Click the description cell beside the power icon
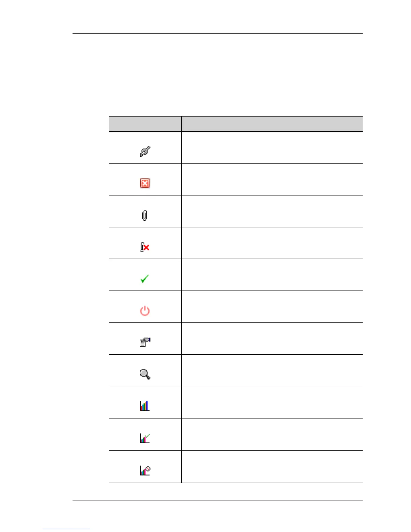 (x=272, y=307)
